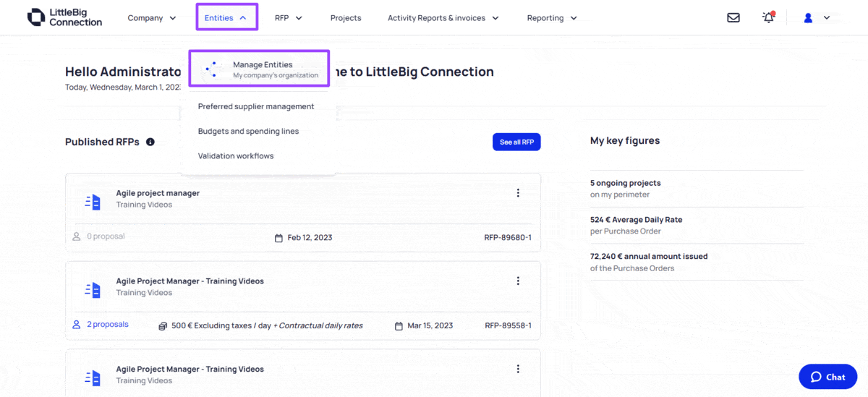Open the Chat widget
The width and height of the screenshot is (868, 397).
point(827,377)
